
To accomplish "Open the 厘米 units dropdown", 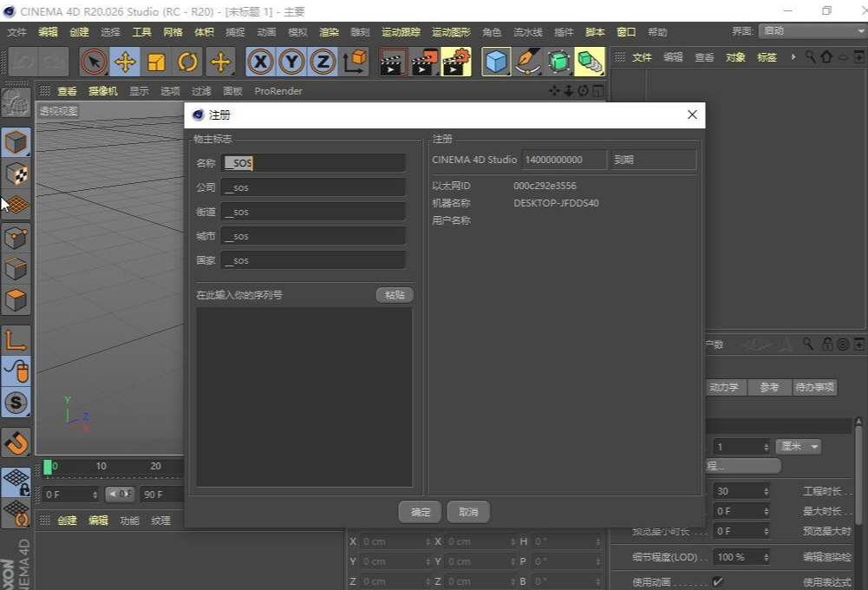I will click(x=799, y=447).
